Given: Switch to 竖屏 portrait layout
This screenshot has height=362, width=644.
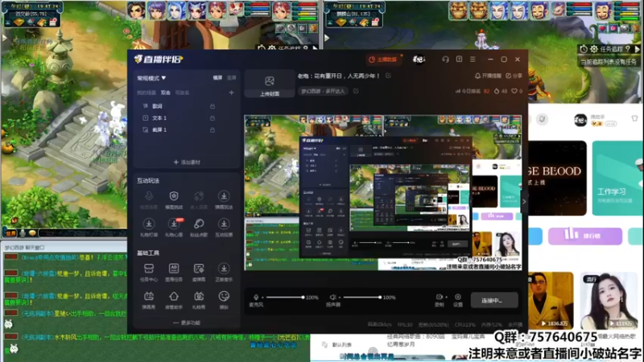Looking at the screenshot, I should (x=232, y=78).
